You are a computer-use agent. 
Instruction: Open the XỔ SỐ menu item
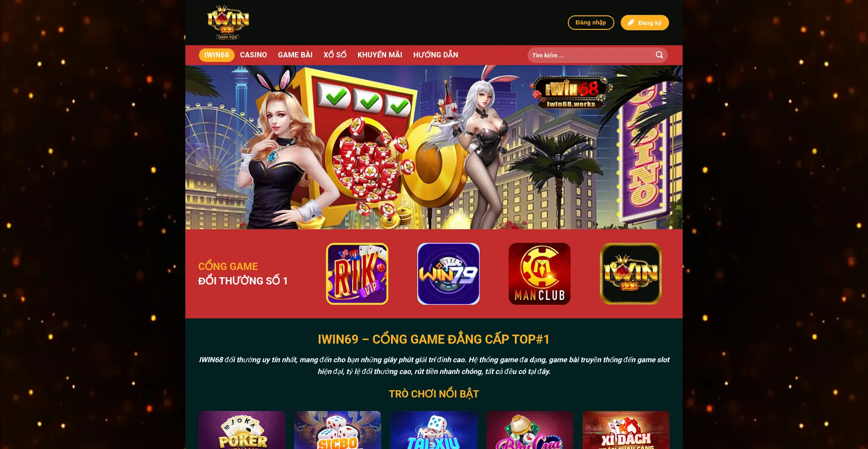(x=335, y=55)
